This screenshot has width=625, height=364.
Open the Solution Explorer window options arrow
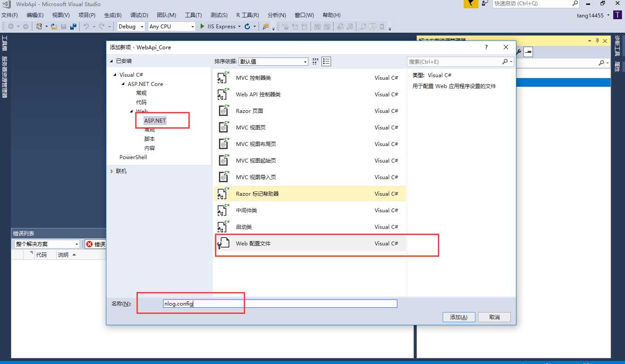pos(590,41)
